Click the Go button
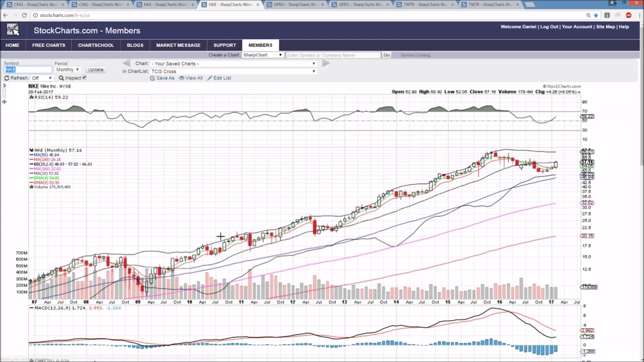The height and width of the screenshot is (362, 644). click(386, 55)
